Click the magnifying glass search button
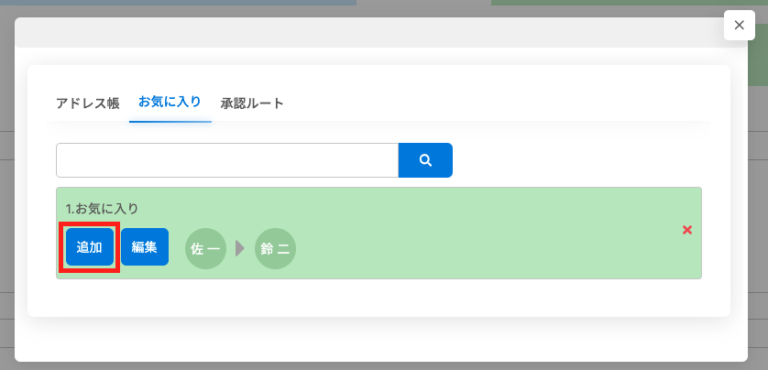Screen dimensions: 768x370 pyautogui.click(x=425, y=160)
